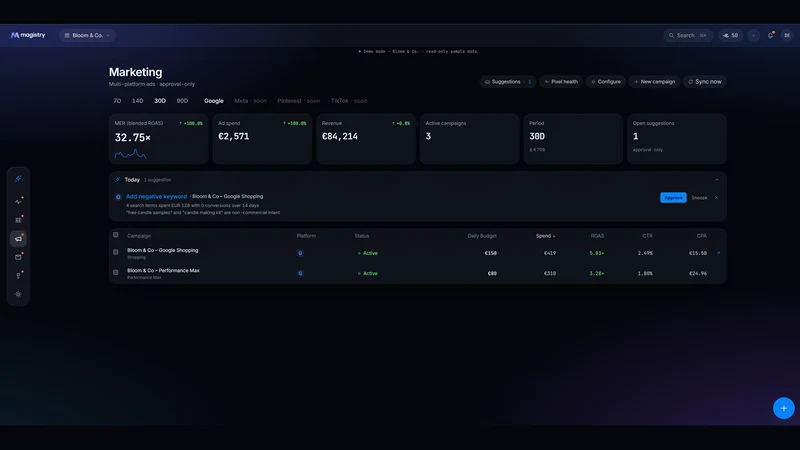This screenshot has height=450, width=800.
Task: Click the Campaign column header
Action: [x=139, y=236]
